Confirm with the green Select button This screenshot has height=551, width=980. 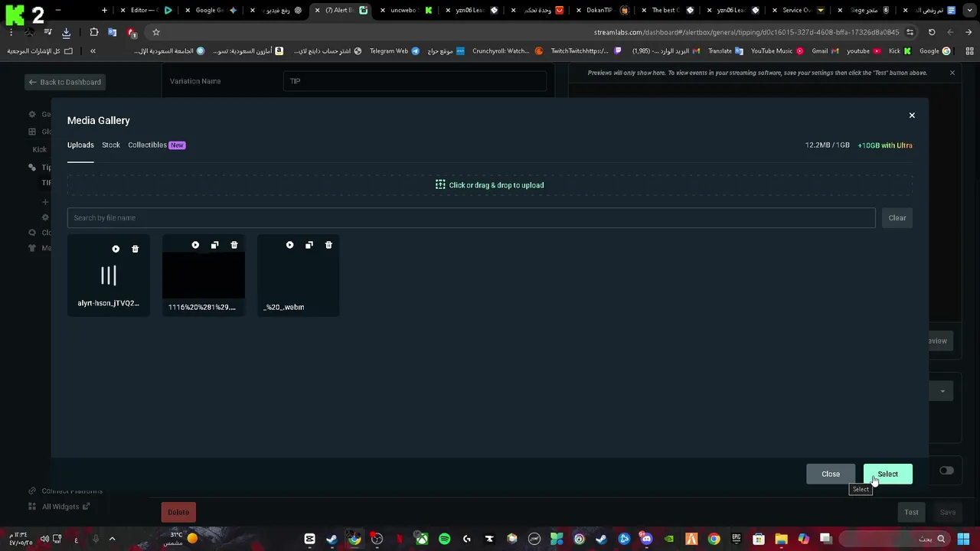[888, 474]
